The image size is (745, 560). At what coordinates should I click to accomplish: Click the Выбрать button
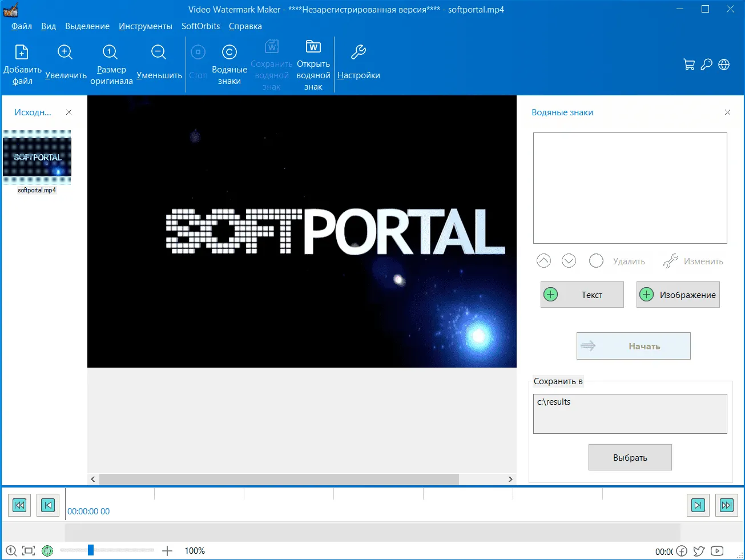630,457
